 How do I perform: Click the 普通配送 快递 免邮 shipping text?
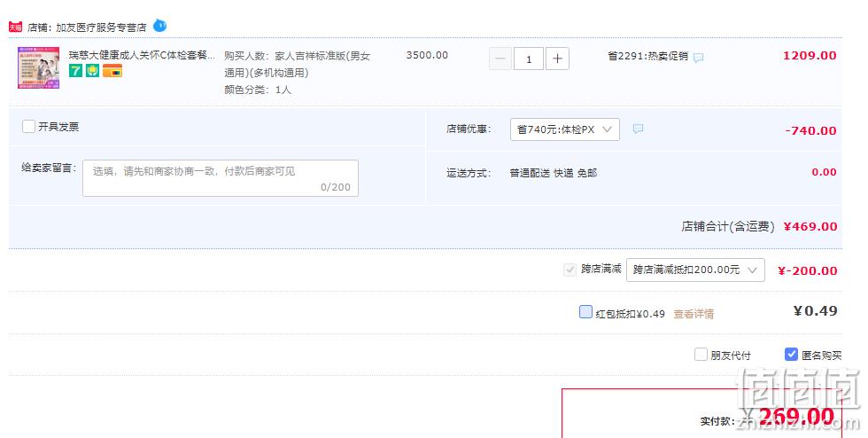tap(553, 173)
